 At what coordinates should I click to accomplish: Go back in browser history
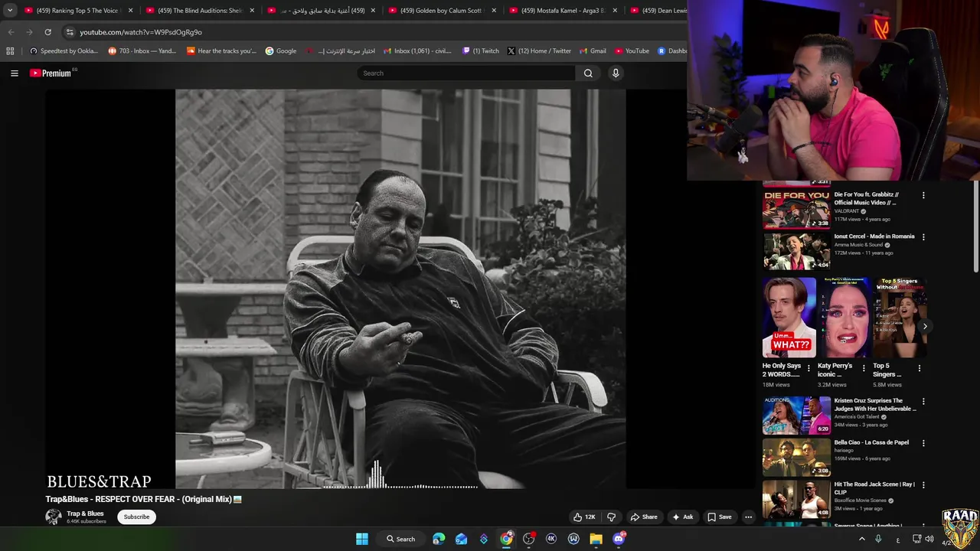coord(11,32)
